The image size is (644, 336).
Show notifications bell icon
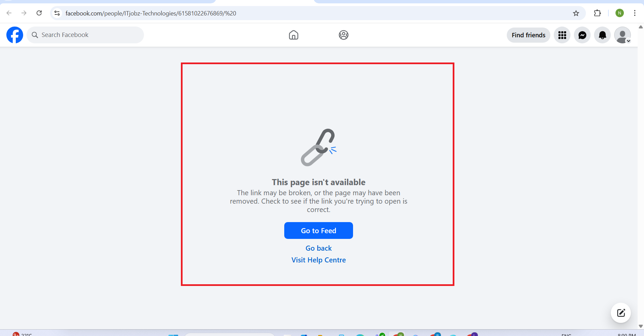[x=602, y=35]
